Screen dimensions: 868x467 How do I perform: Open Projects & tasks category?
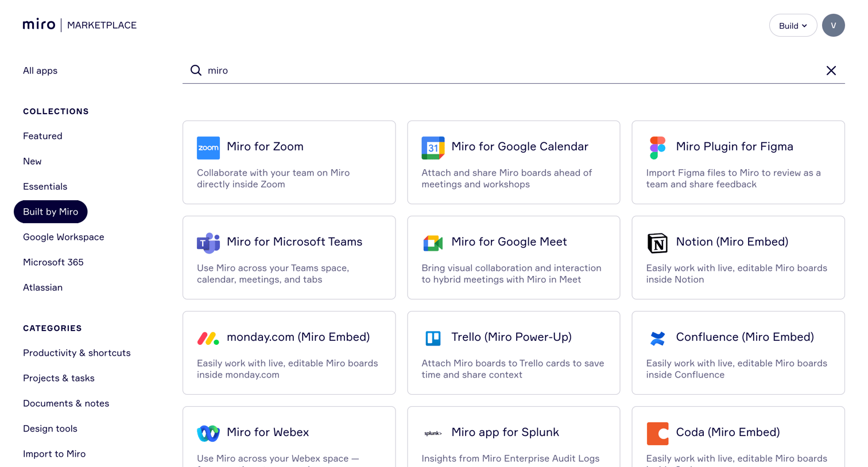pyautogui.click(x=59, y=378)
